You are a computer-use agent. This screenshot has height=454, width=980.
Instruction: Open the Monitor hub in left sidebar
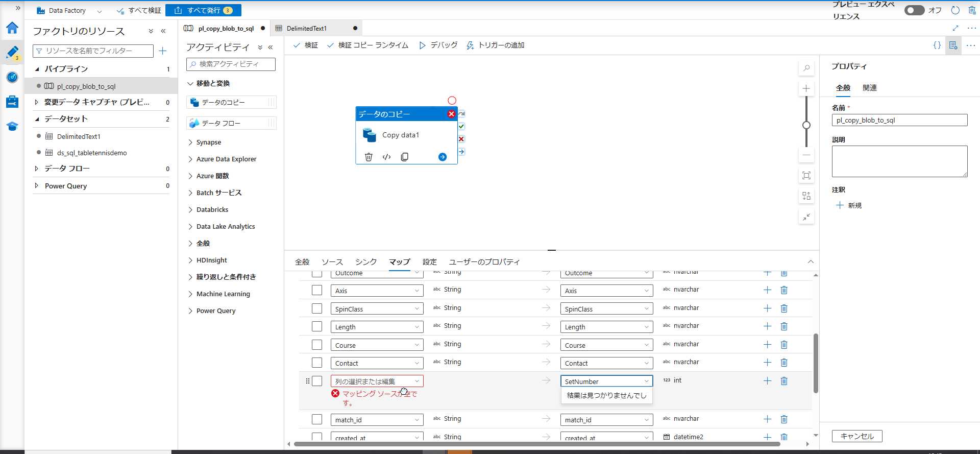point(12,77)
